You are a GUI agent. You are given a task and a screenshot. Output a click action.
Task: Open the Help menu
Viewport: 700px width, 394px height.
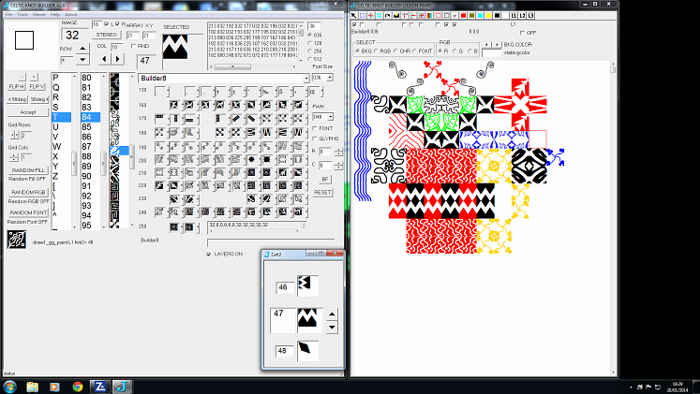tap(55, 15)
